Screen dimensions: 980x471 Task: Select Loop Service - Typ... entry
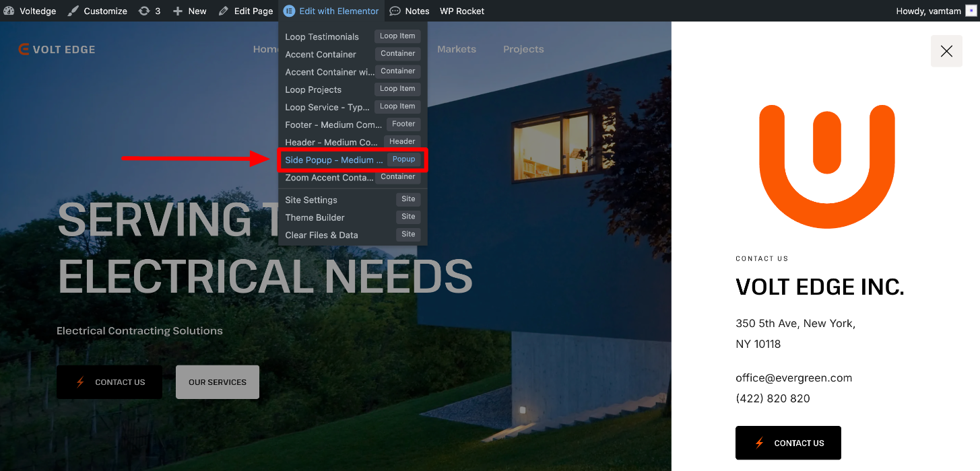coord(352,106)
